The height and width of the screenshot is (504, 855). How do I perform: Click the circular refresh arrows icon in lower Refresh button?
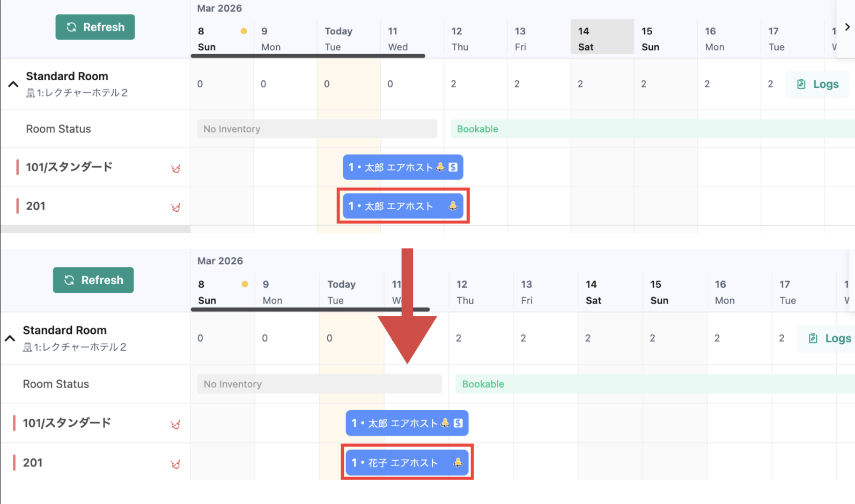click(69, 280)
